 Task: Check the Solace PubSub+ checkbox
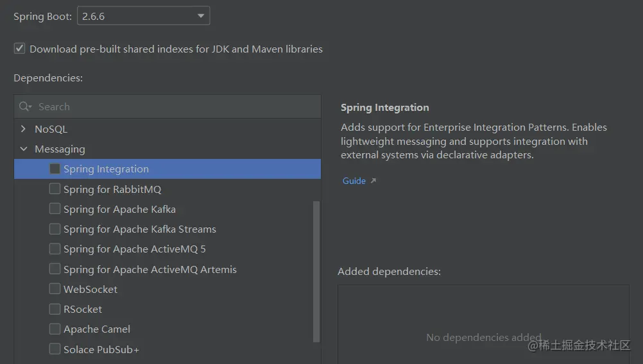pos(55,349)
